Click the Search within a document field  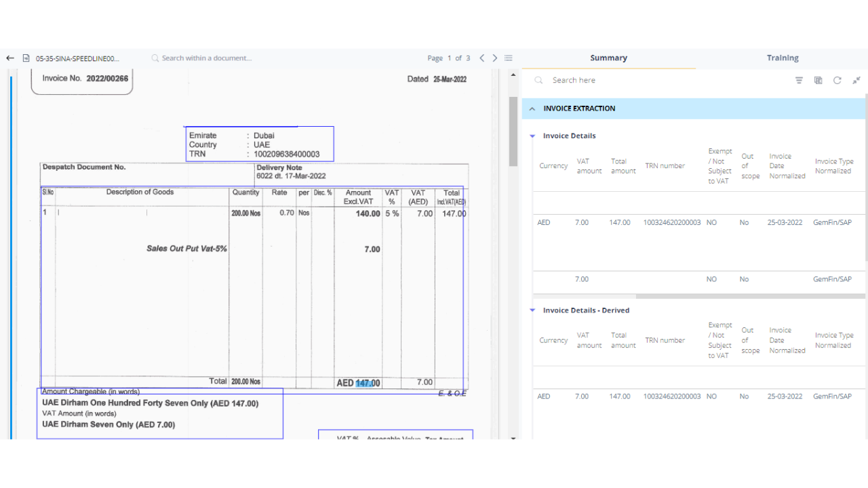tap(207, 58)
